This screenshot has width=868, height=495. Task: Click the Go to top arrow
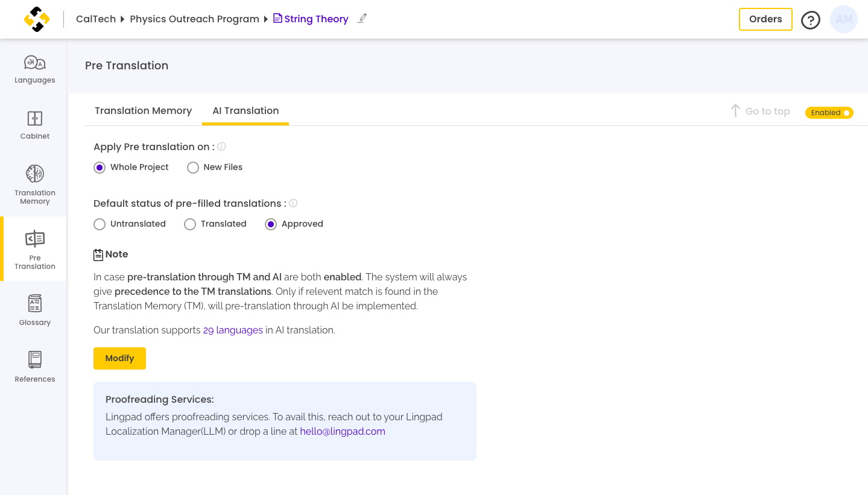[x=735, y=111]
